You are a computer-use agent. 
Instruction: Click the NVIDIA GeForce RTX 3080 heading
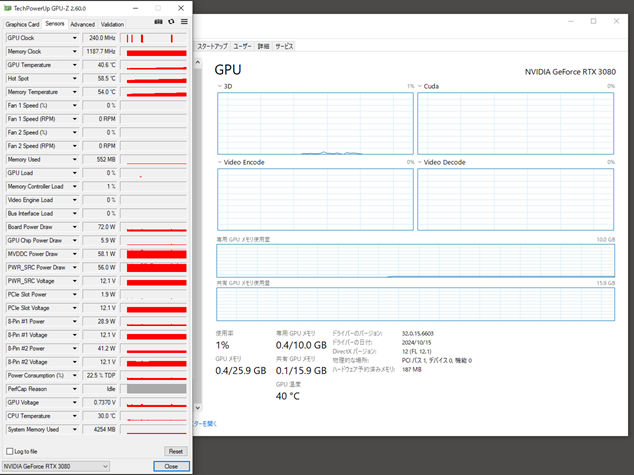tap(570, 72)
